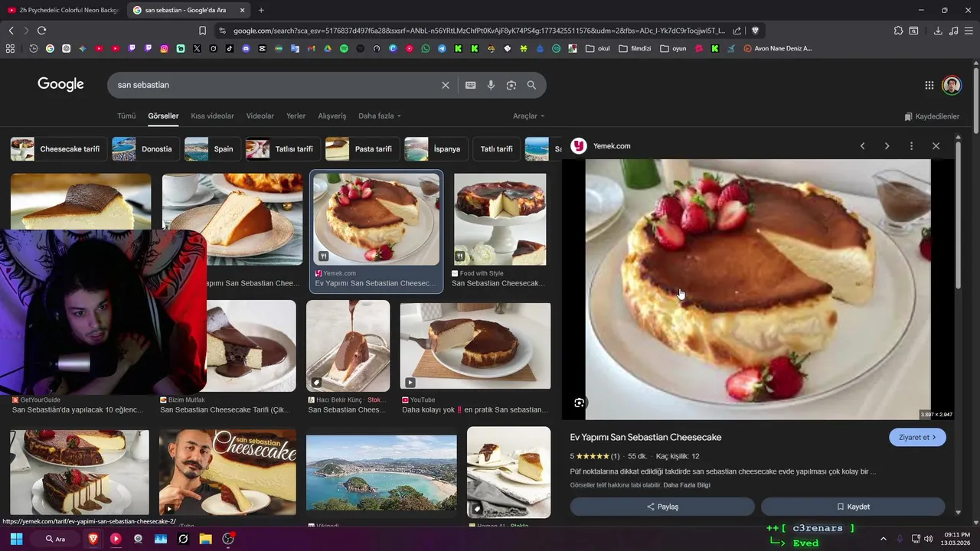The height and width of the screenshot is (551, 980).
Task: Open the Daha Fazla Bilgi link
Action: point(687,485)
